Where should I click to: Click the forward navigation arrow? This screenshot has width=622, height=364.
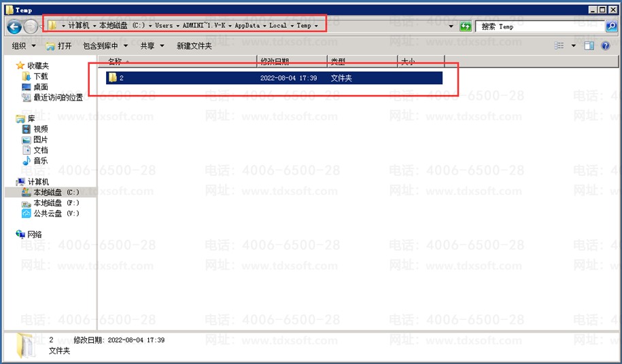(31, 27)
